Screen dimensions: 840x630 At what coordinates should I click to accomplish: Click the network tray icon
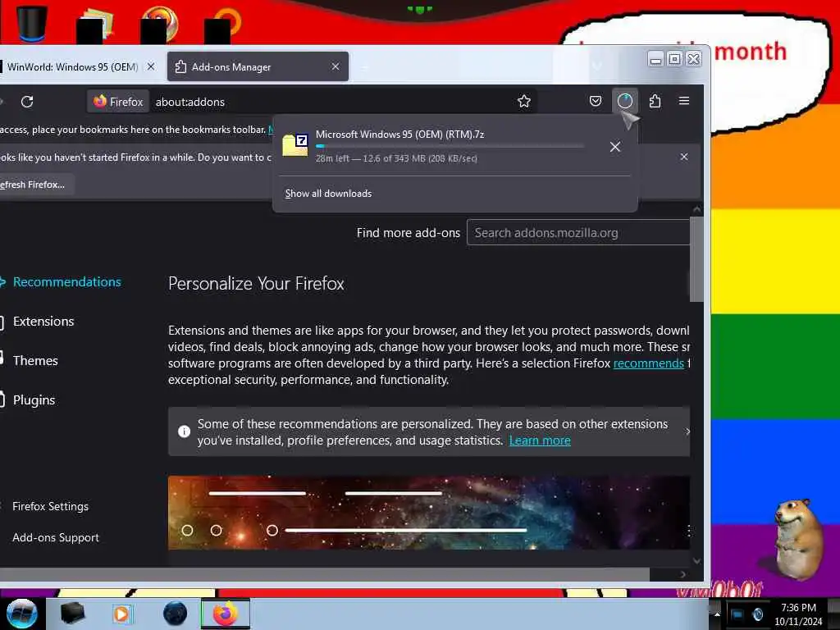tap(737, 614)
